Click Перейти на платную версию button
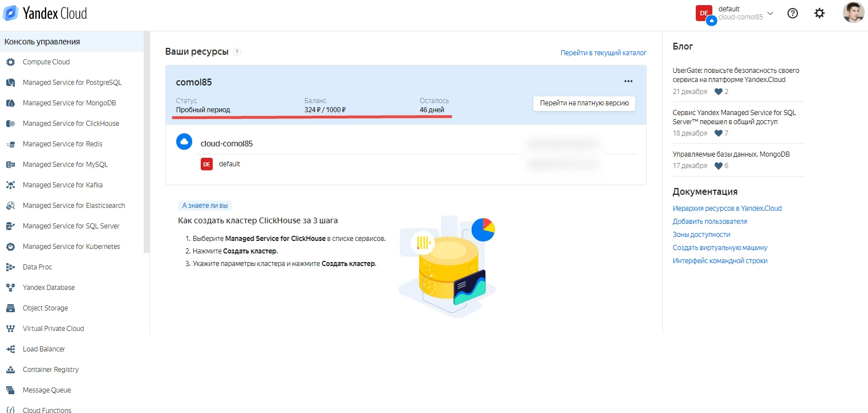The image size is (868, 413). tap(585, 103)
